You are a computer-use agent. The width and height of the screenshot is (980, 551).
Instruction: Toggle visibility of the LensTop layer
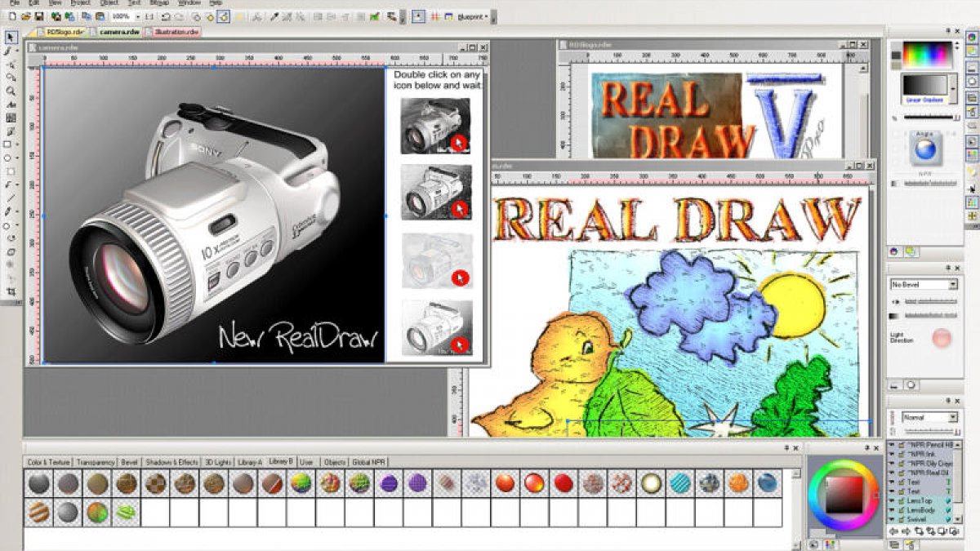(892, 500)
